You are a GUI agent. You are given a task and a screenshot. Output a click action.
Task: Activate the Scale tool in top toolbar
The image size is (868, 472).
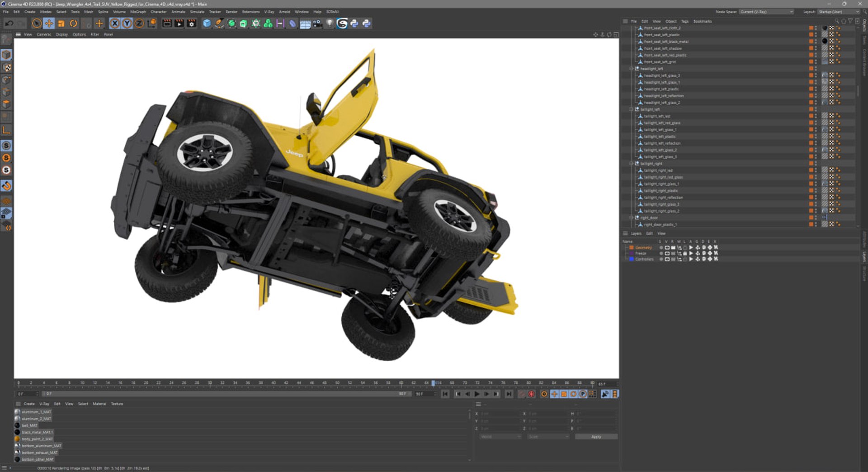[x=61, y=24]
